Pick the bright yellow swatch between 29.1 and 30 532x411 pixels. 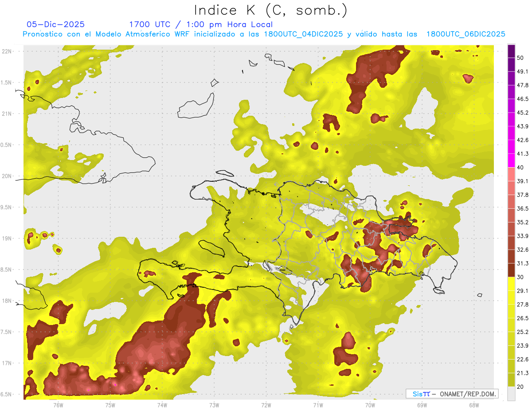[512, 284]
